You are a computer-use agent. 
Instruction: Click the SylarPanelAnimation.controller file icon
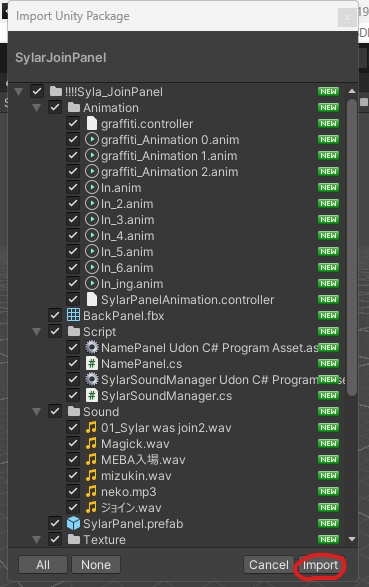pos(92,299)
